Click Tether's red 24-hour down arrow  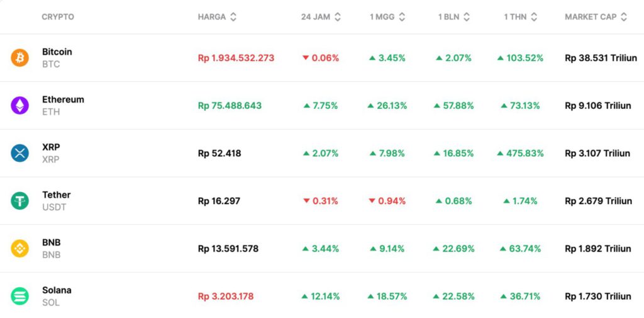(306, 201)
